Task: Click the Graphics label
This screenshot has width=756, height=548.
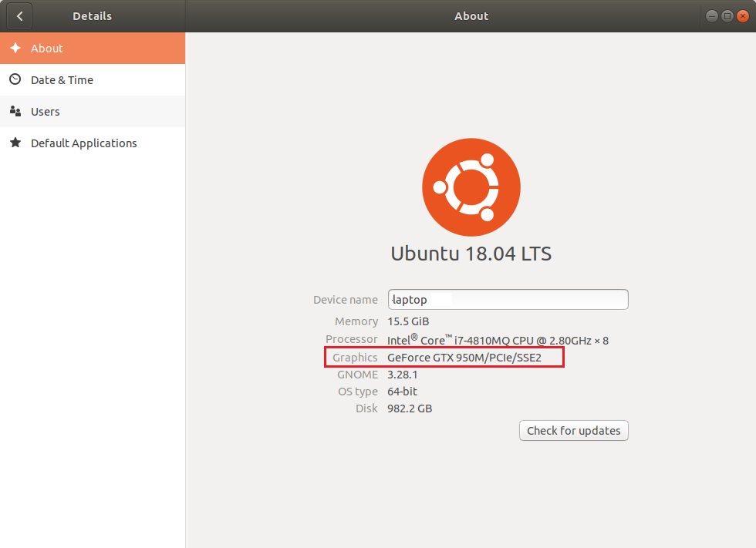Action: pos(355,358)
